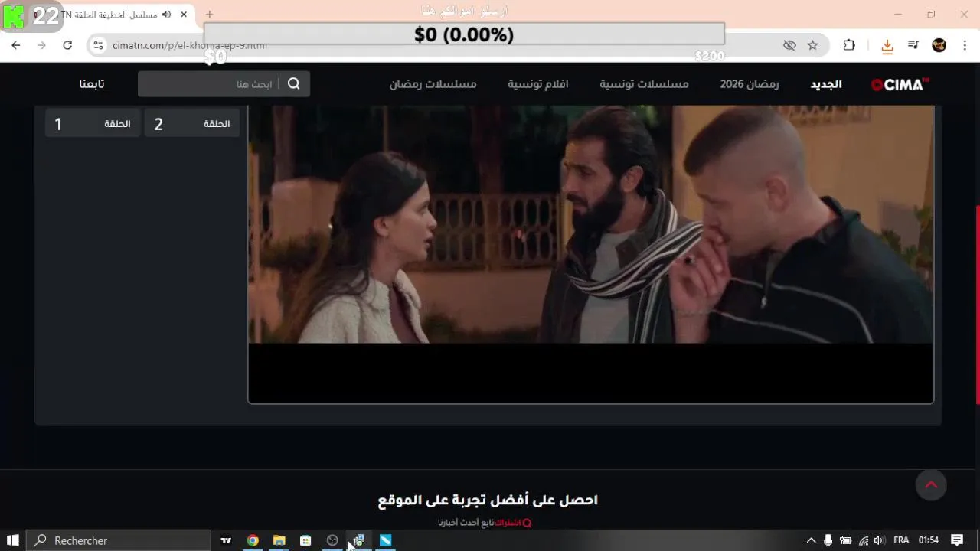The width and height of the screenshot is (980, 551).
Task: Go back to the previous page
Action: 15,45
